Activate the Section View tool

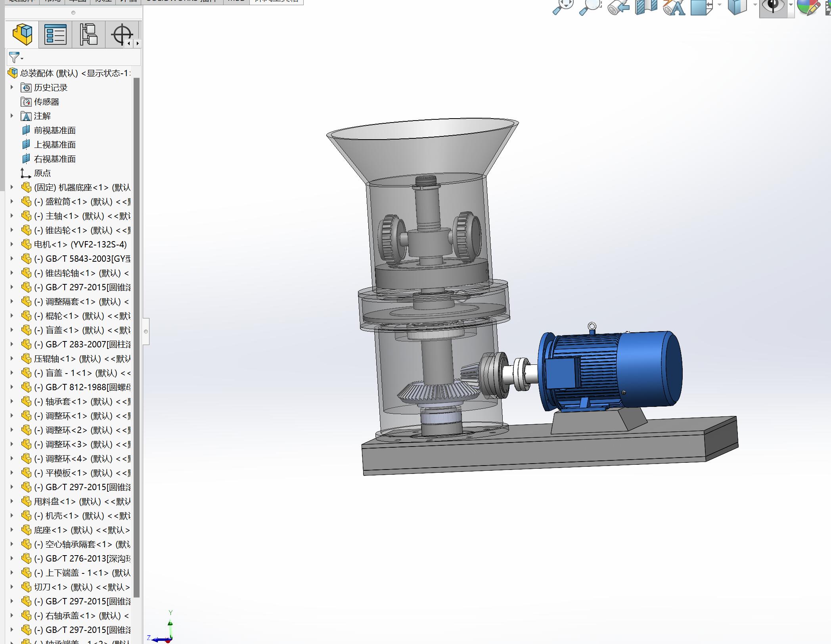(646, 6)
